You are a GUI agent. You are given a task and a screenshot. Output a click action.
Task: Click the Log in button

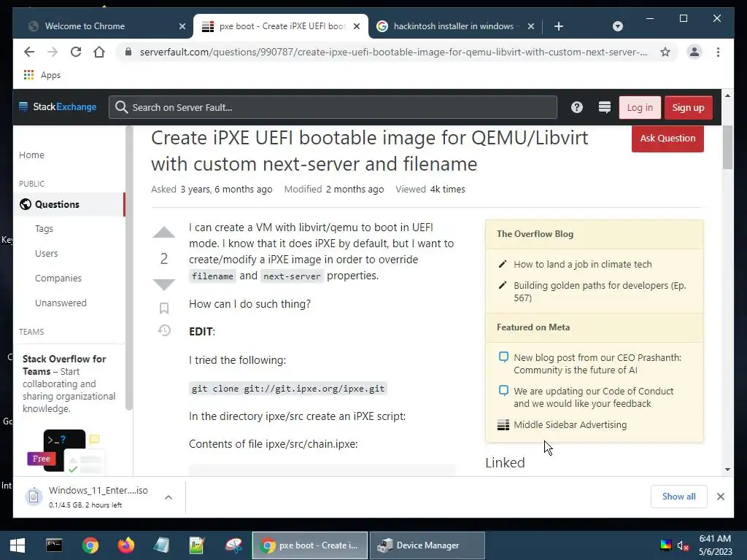[x=640, y=108]
